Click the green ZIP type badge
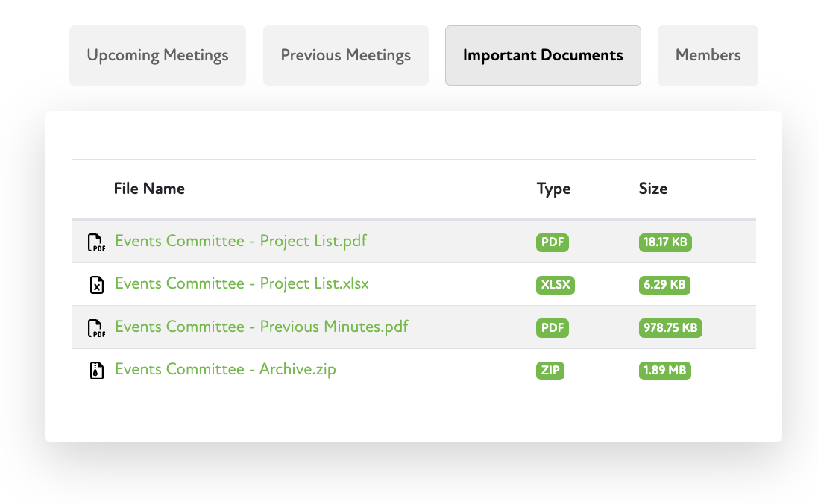The height and width of the screenshot is (504, 818). pyautogui.click(x=550, y=371)
